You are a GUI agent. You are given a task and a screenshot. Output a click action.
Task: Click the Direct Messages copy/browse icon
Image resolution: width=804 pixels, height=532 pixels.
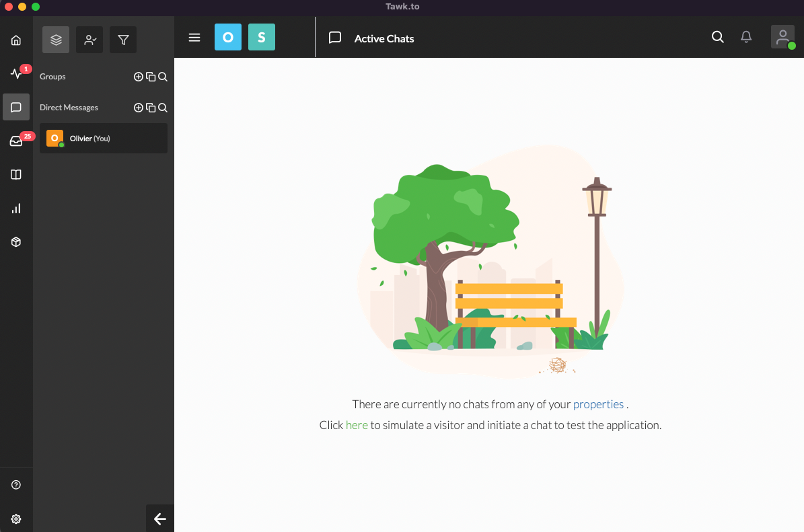coord(151,108)
